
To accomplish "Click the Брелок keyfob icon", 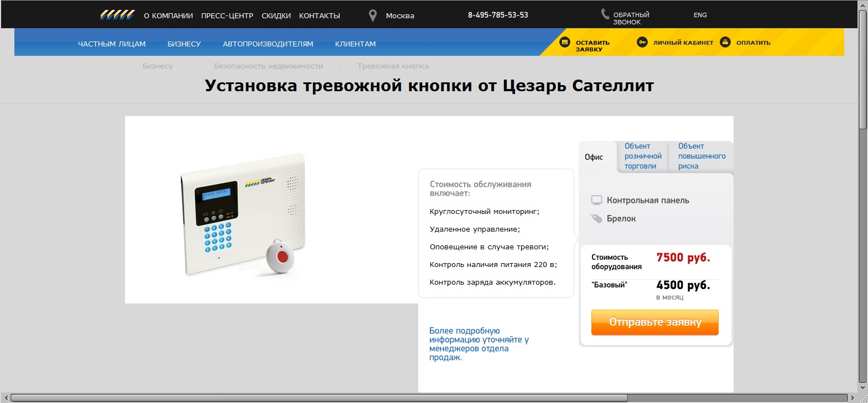I will (596, 218).
